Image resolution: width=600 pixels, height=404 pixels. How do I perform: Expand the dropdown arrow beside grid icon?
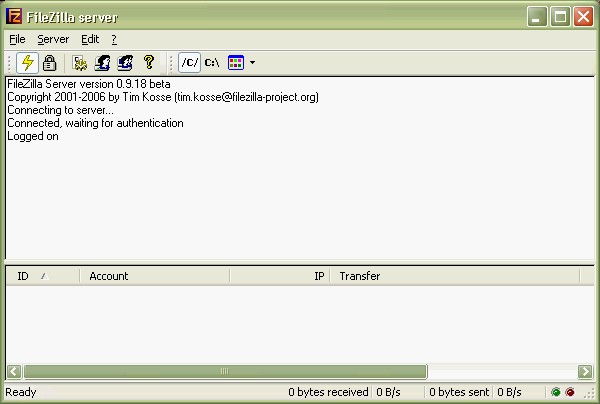coord(252,62)
